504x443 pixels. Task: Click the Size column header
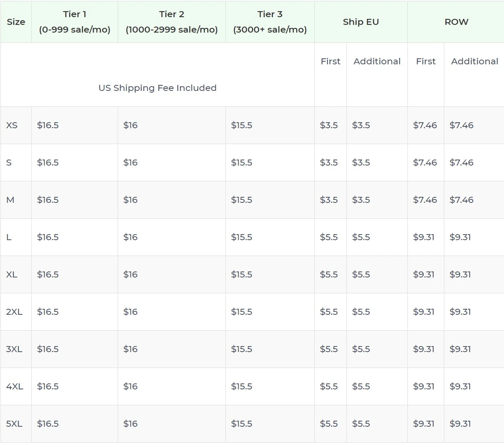pos(16,22)
